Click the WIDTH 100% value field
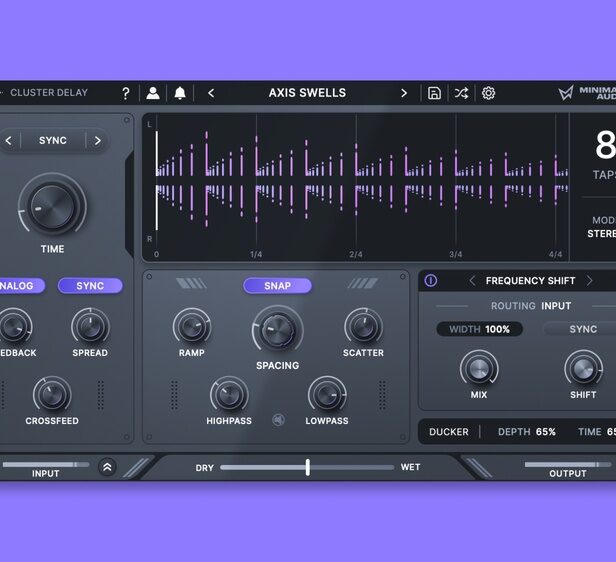Screen dimensions: 616x562 coord(479,329)
